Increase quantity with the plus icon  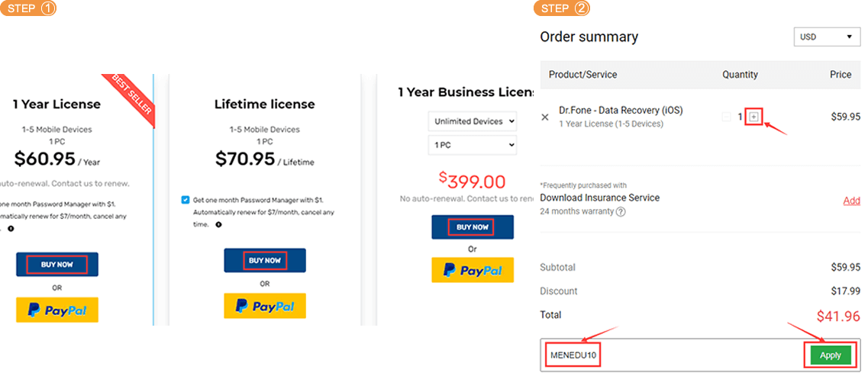(x=754, y=117)
